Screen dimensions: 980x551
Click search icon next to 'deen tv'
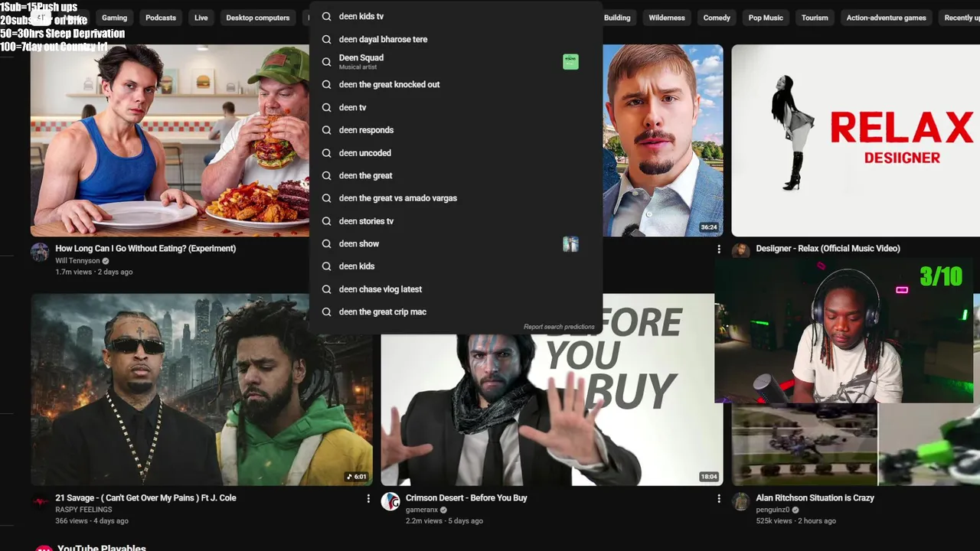point(326,107)
